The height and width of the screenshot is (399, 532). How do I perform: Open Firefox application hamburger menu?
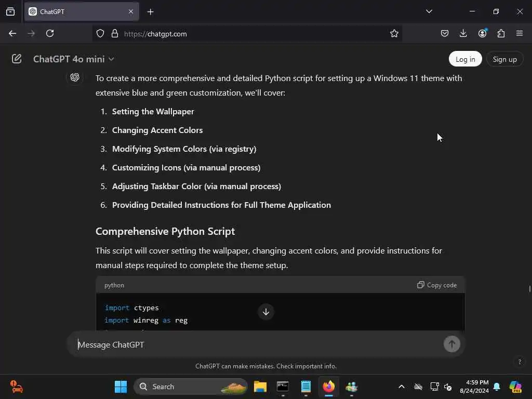pyautogui.click(x=520, y=34)
